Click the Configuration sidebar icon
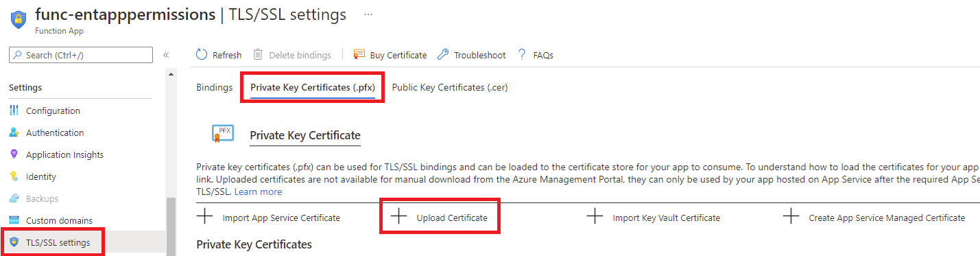 (14, 110)
